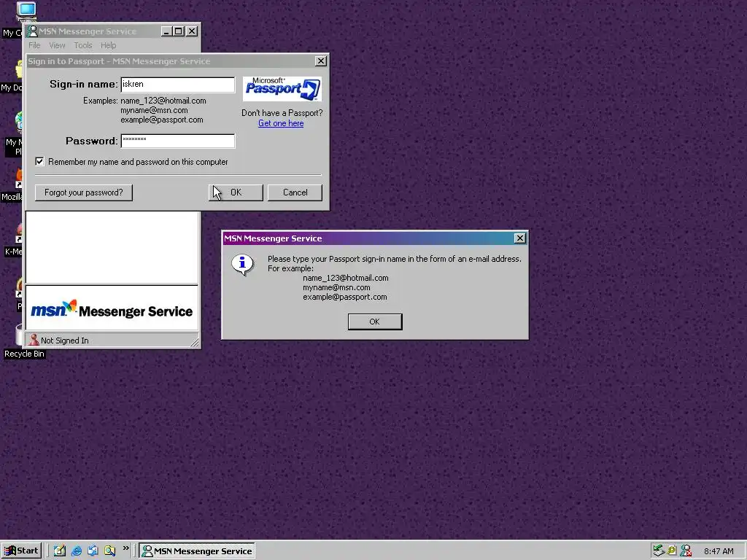
Task: Click the 8:47 AM system clock
Action: (x=719, y=551)
